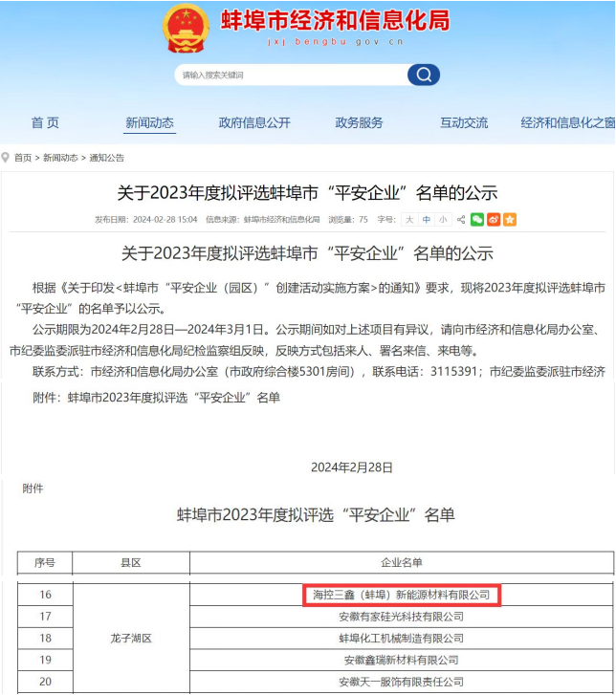Share the article via WeChat icon

pos(477,220)
